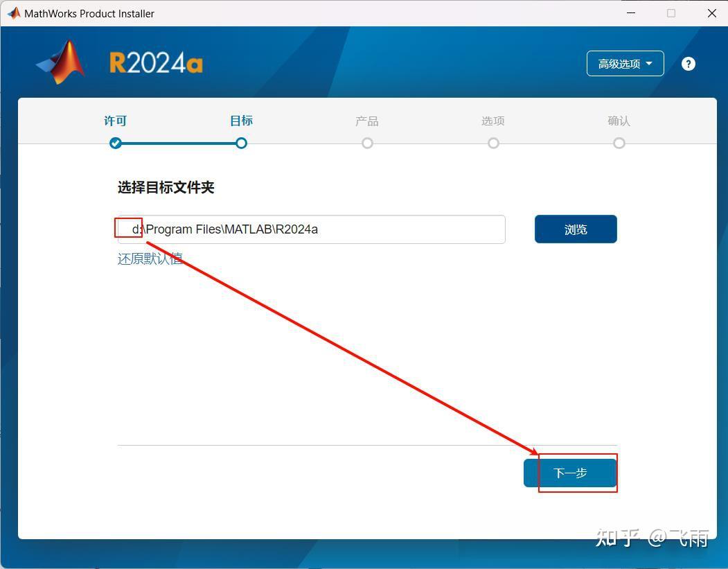Viewport: 728px width, 569px height.
Task: Select the 许可 step label
Action: pyautogui.click(x=115, y=121)
